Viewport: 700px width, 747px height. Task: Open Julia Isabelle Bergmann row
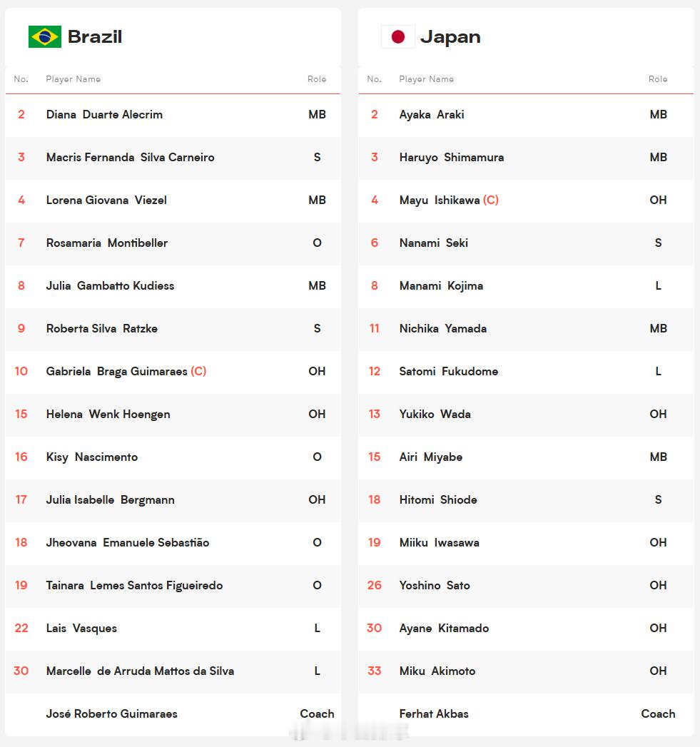tap(173, 500)
